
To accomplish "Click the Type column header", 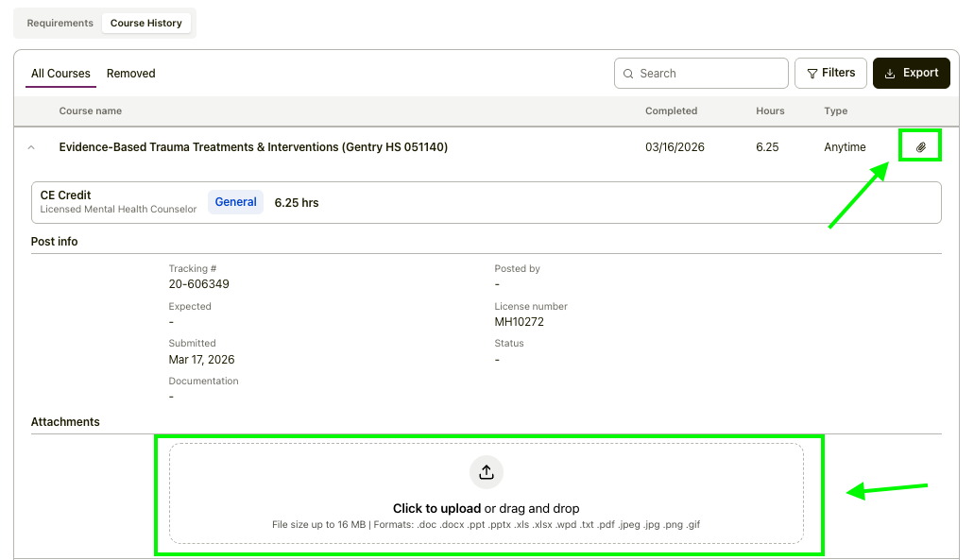I will [x=835, y=111].
